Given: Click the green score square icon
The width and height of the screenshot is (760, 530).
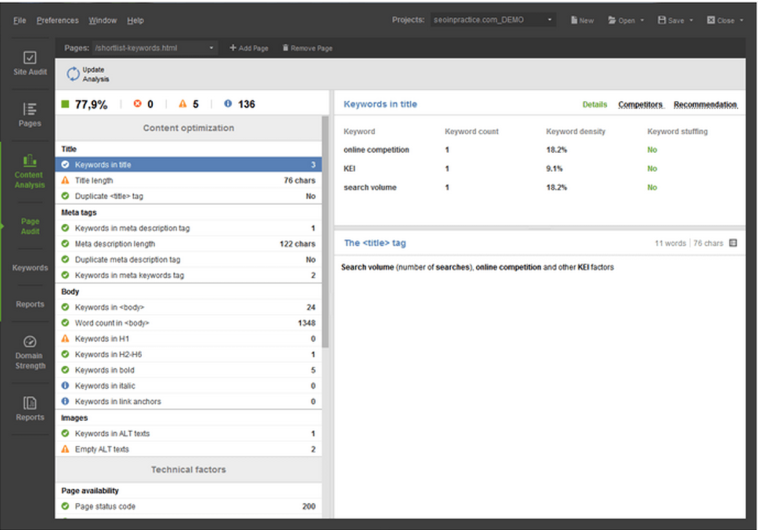Looking at the screenshot, I should click(x=65, y=104).
